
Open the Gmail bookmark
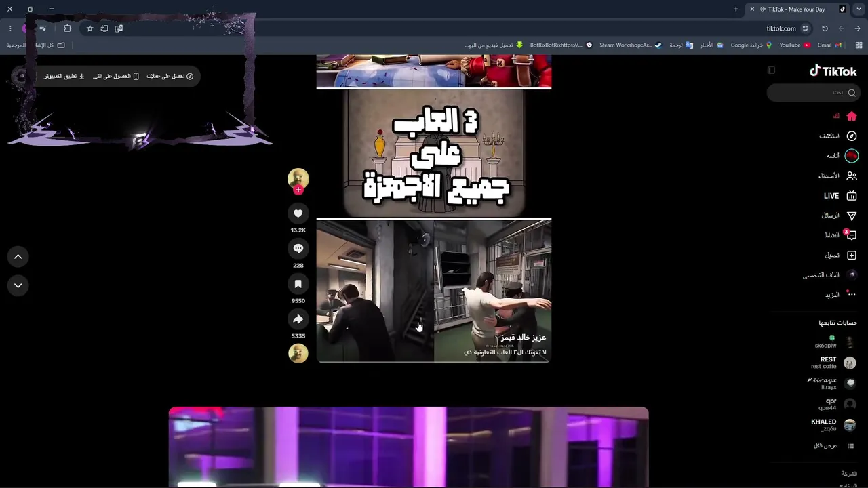[x=829, y=45]
